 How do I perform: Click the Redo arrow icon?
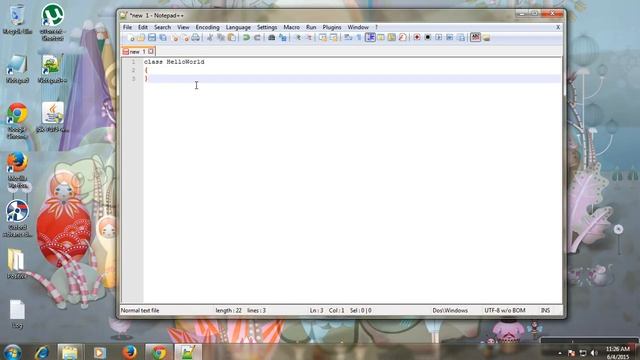tap(257, 38)
